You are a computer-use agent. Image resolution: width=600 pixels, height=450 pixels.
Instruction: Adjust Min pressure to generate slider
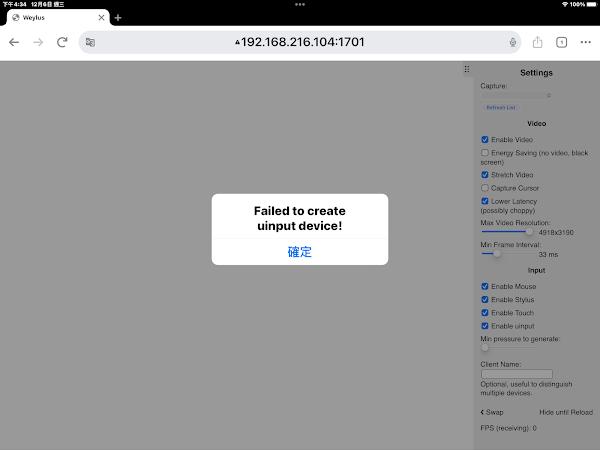point(509,347)
